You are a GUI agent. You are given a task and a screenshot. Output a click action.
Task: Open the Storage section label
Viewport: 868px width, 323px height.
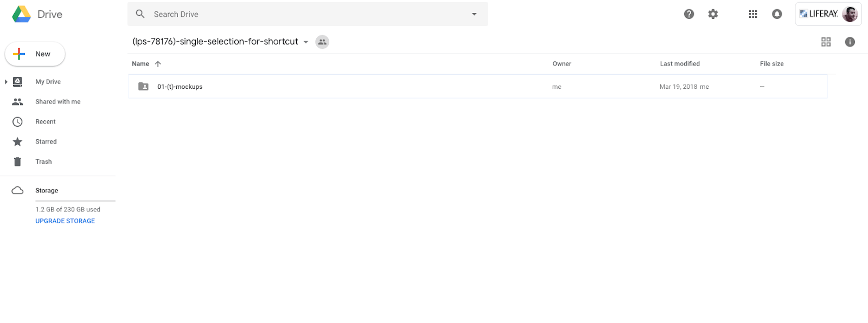coord(47,191)
